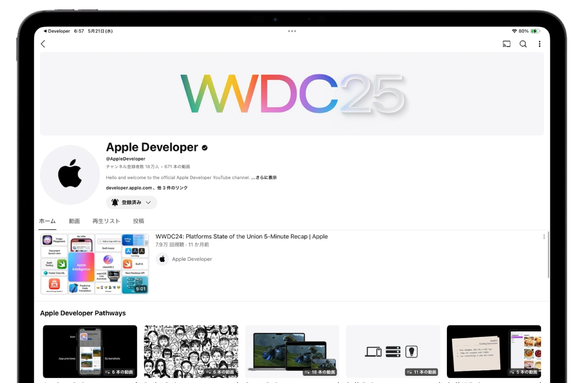Expand the subscribed button chevron
This screenshot has width=588, height=383.
pyautogui.click(x=148, y=203)
